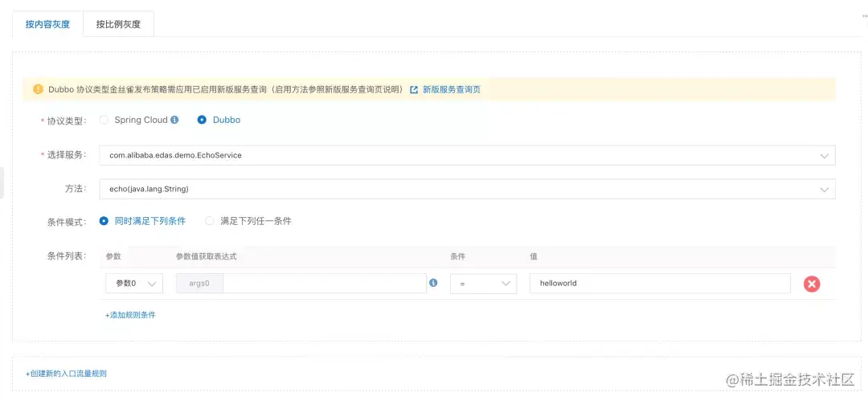868x401 pixels.
Task: Choose 满足下列任一条件 condition mode
Action: click(209, 221)
